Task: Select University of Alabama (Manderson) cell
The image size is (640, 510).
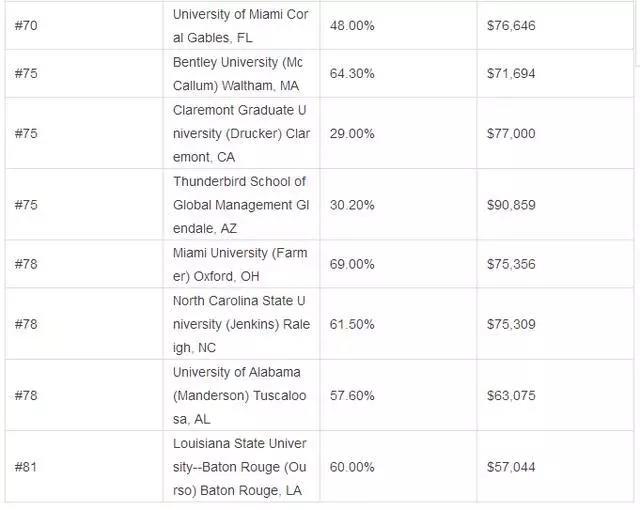Action: point(241,395)
